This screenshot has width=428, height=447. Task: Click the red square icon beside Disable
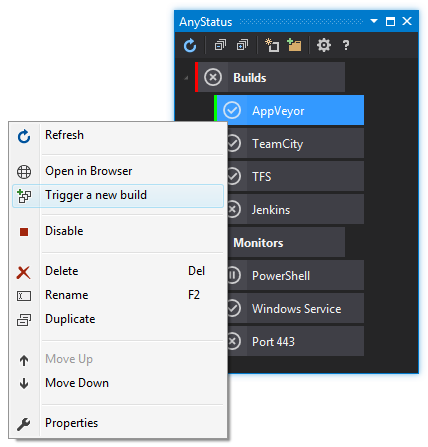[24, 232]
